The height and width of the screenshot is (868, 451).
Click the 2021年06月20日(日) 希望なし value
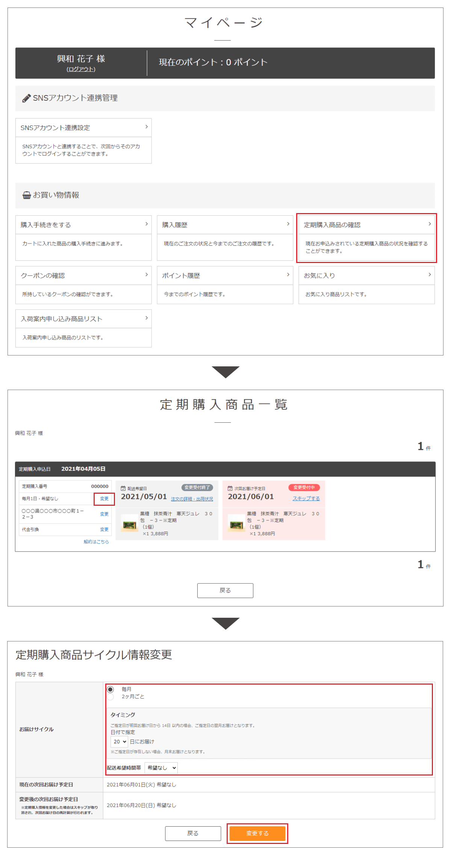click(x=141, y=805)
